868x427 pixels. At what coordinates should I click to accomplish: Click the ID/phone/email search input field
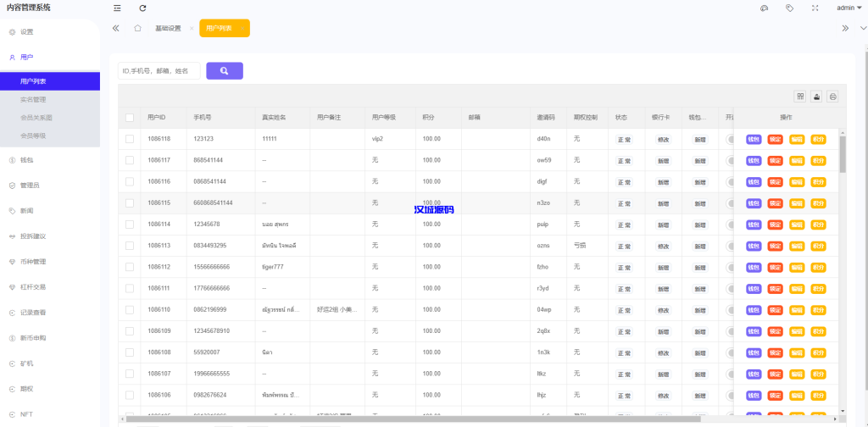click(x=159, y=71)
